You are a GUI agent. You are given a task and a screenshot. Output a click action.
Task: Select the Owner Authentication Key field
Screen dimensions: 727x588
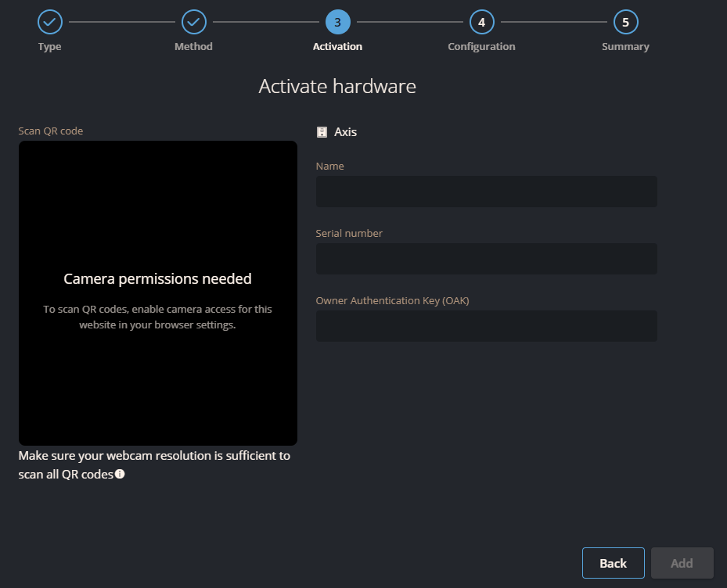pyautogui.click(x=486, y=326)
